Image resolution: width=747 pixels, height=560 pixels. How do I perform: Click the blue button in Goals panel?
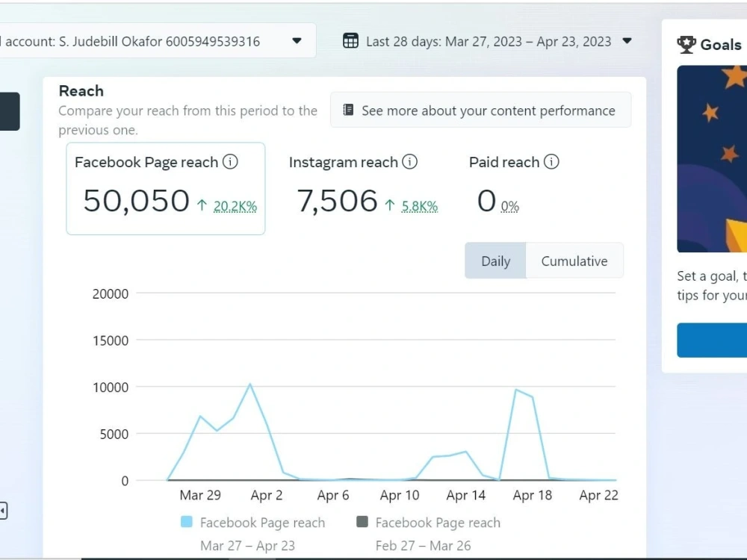pyautogui.click(x=712, y=340)
